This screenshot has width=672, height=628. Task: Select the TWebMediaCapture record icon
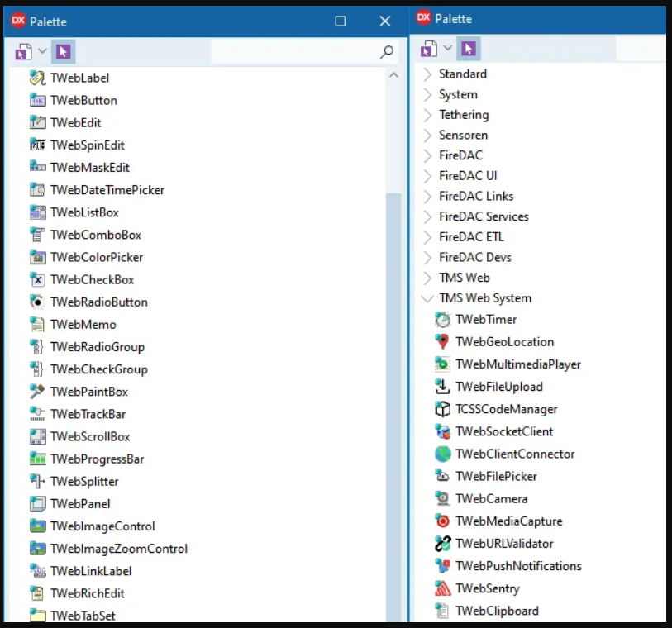[443, 521]
